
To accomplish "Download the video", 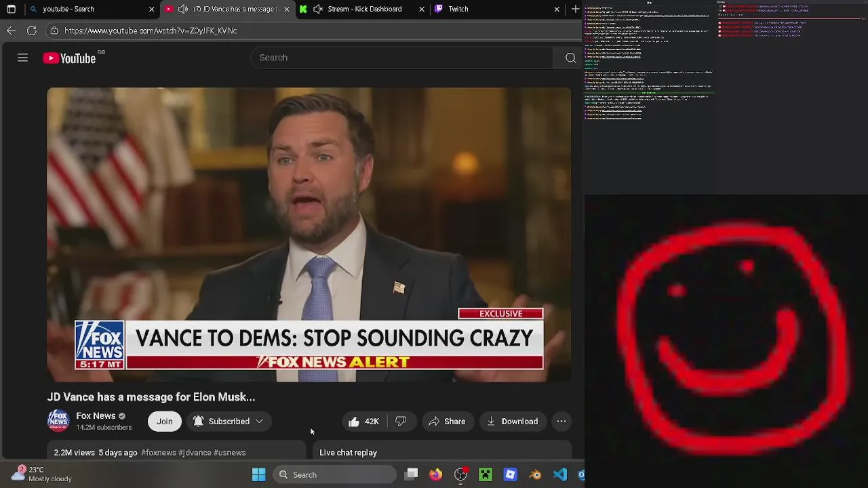I will click(513, 422).
